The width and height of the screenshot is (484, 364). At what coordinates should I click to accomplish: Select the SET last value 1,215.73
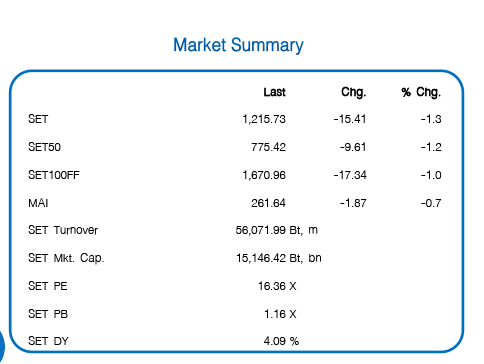tap(264, 119)
